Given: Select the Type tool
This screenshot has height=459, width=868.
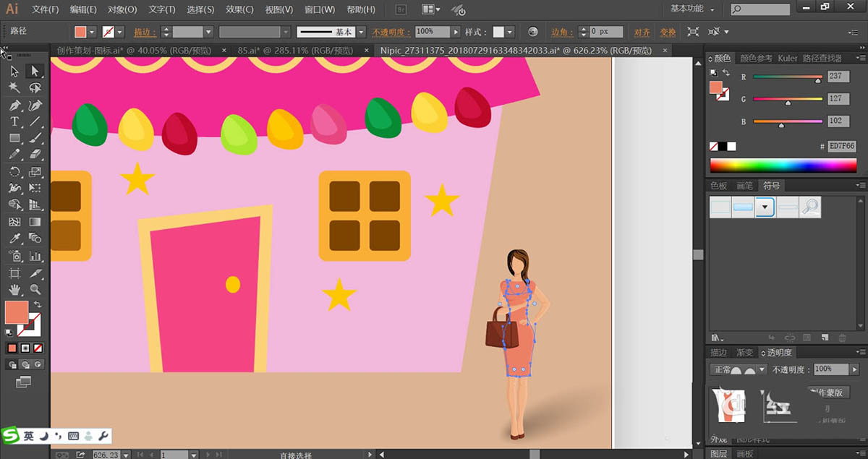Looking at the screenshot, I should (14, 121).
